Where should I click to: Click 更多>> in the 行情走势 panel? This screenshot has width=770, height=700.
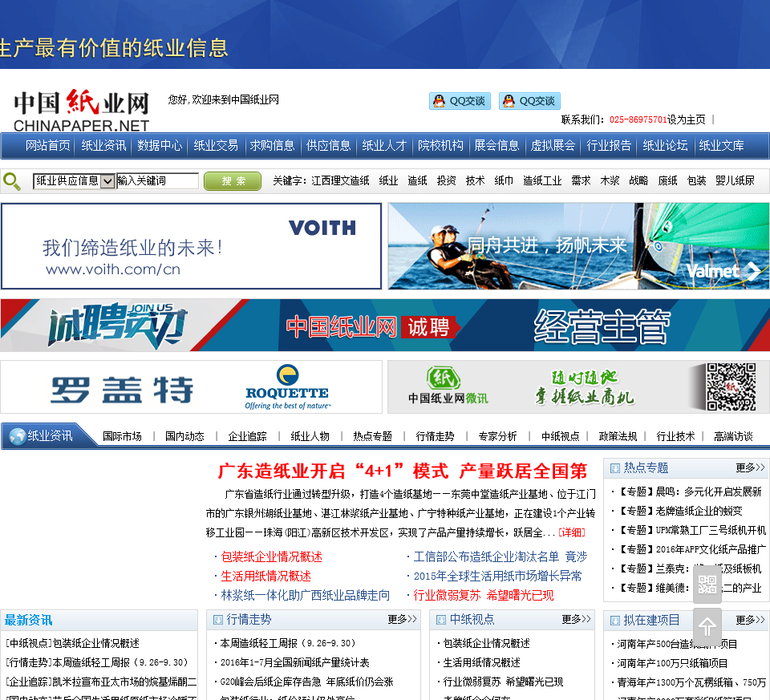click(x=402, y=620)
